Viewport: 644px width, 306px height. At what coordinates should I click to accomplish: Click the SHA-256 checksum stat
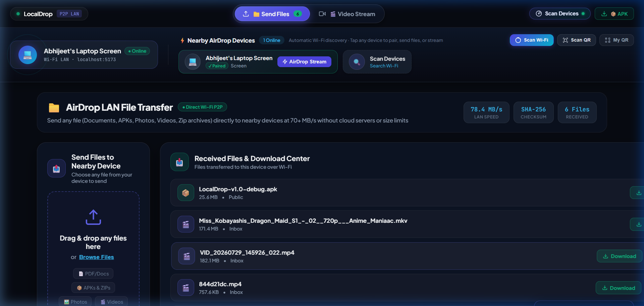pos(533,112)
